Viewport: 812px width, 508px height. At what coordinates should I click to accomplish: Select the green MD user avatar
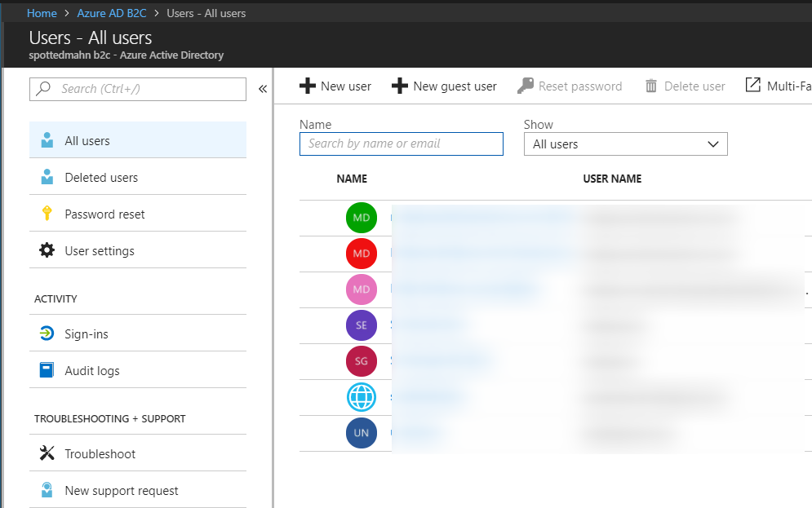(362, 218)
